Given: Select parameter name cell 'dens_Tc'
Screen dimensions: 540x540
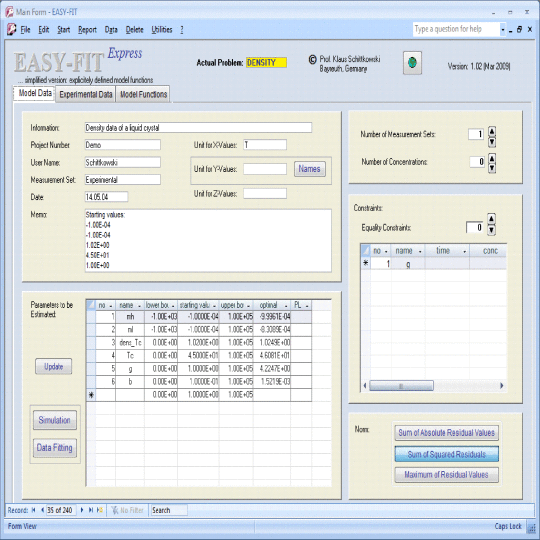Looking at the screenshot, I should (130, 343).
